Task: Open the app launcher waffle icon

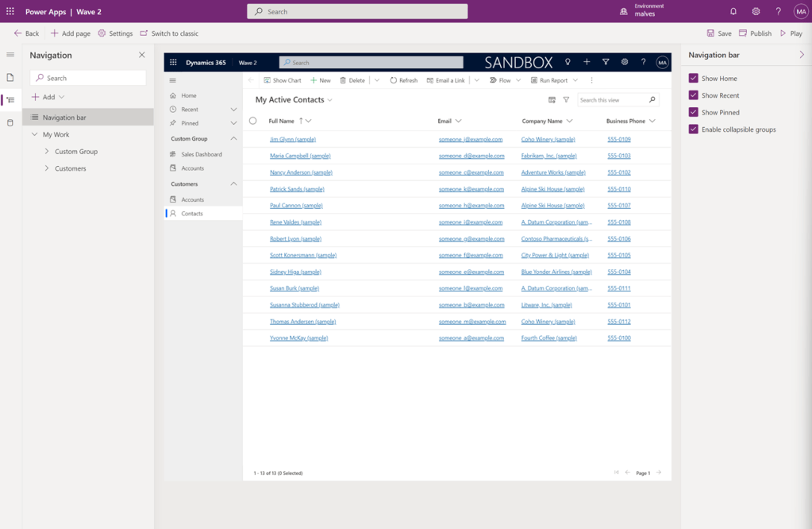Action: 10,12
